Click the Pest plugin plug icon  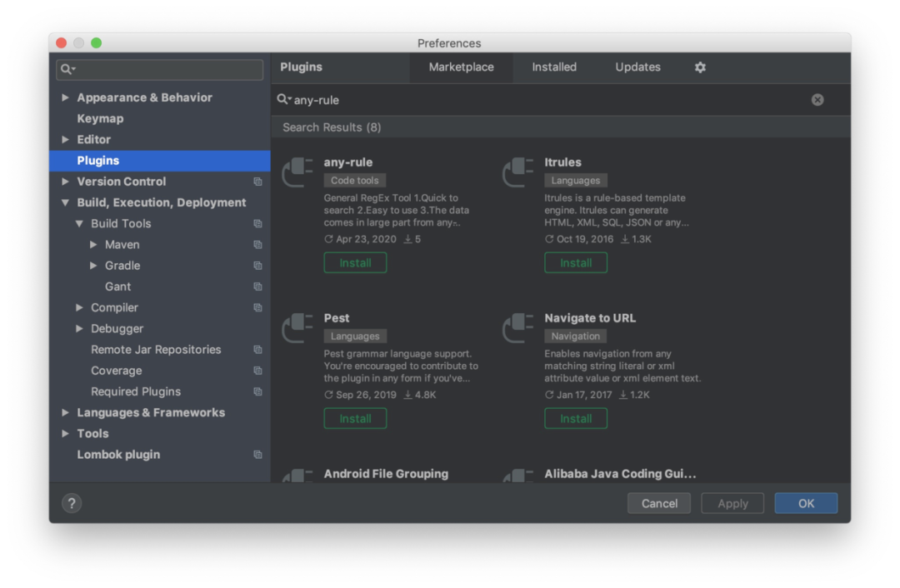(x=297, y=328)
